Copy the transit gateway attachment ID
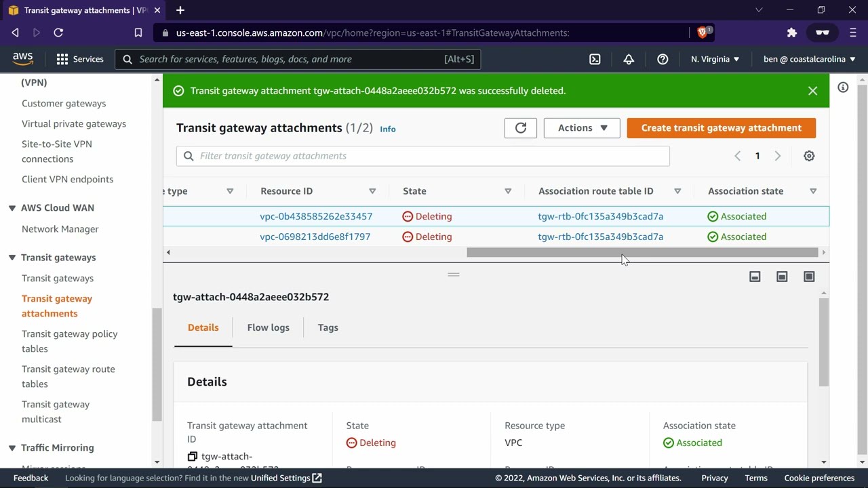This screenshot has height=488, width=868. [x=193, y=457]
